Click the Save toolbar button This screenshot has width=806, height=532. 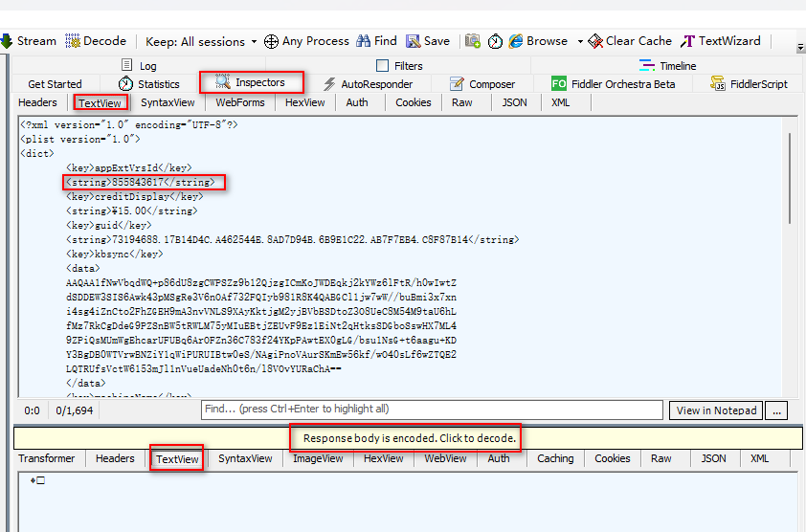pyautogui.click(x=428, y=41)
